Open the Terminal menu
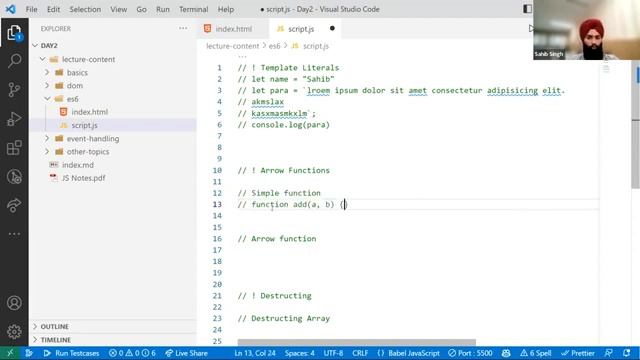Viewport: 640px width, 360px height. point(193,9)
